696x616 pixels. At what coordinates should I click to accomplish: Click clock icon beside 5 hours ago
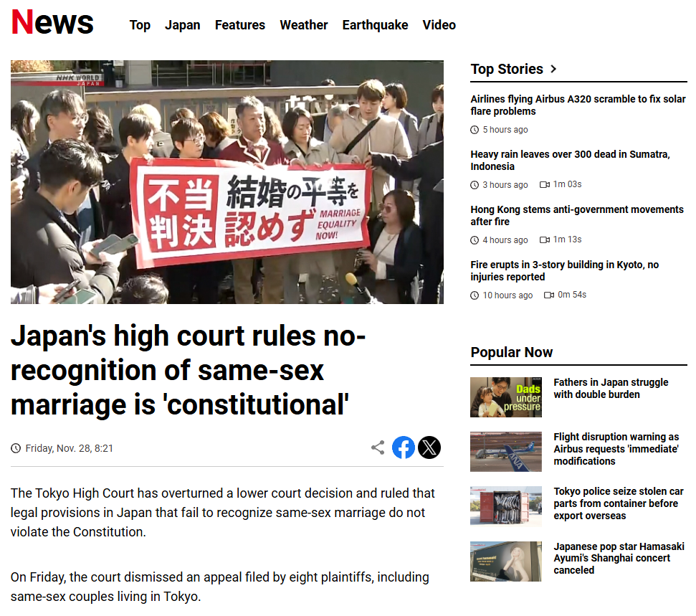(x=475, y=130)
